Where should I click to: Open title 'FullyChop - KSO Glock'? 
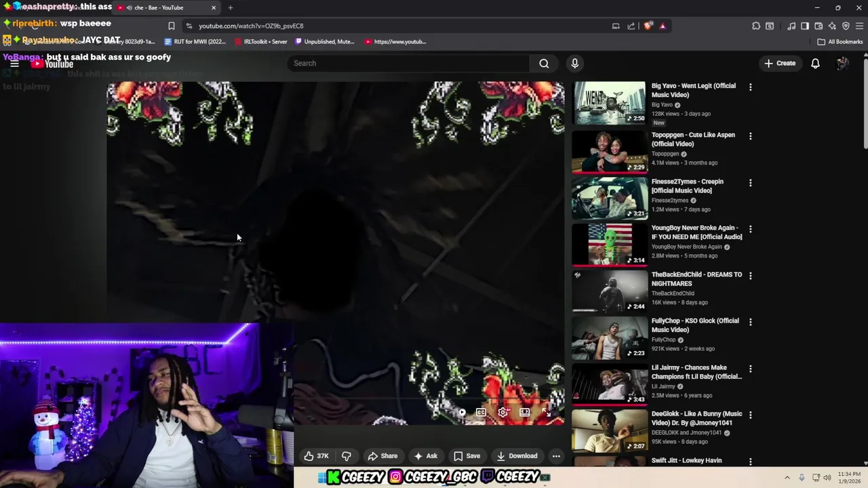[695, 325]
